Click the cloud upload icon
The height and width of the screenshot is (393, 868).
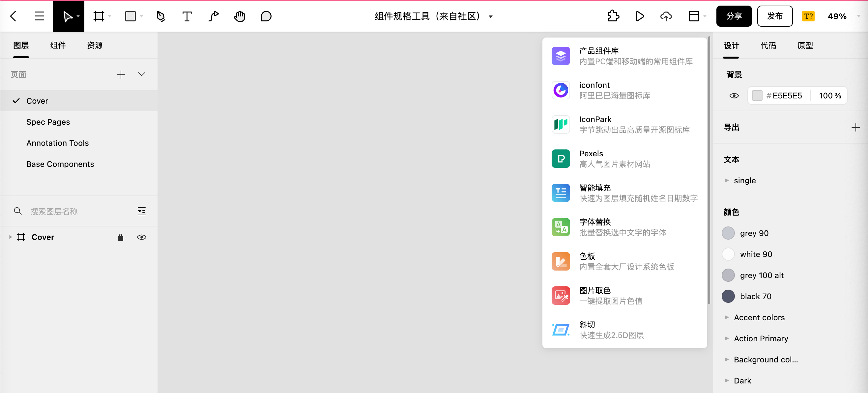[666, 16]
